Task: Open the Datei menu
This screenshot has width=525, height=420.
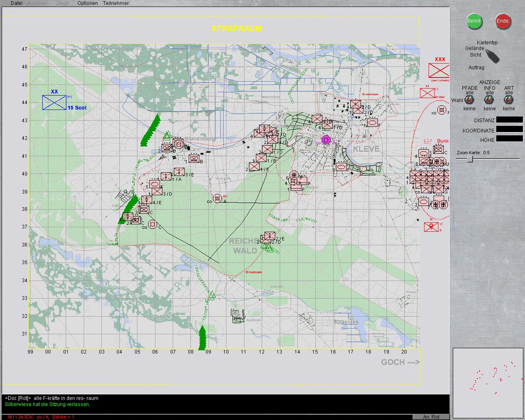Action: pos(16,3)
